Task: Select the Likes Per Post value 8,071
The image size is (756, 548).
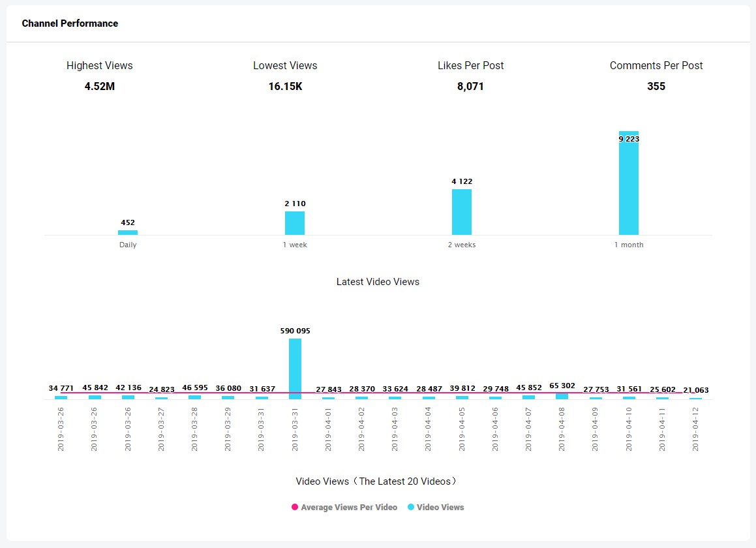Action: pyautogui.click(x=470, y=86)
